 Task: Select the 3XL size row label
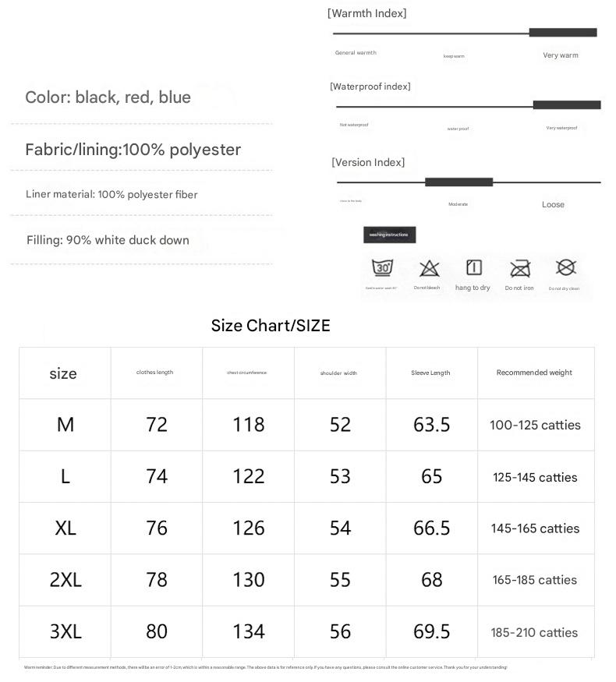point(65,632)
